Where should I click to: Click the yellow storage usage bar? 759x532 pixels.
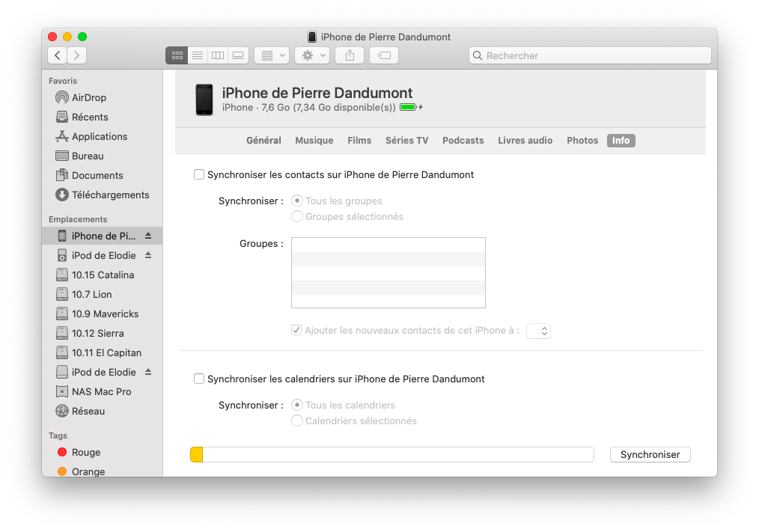tap(197, 454)
